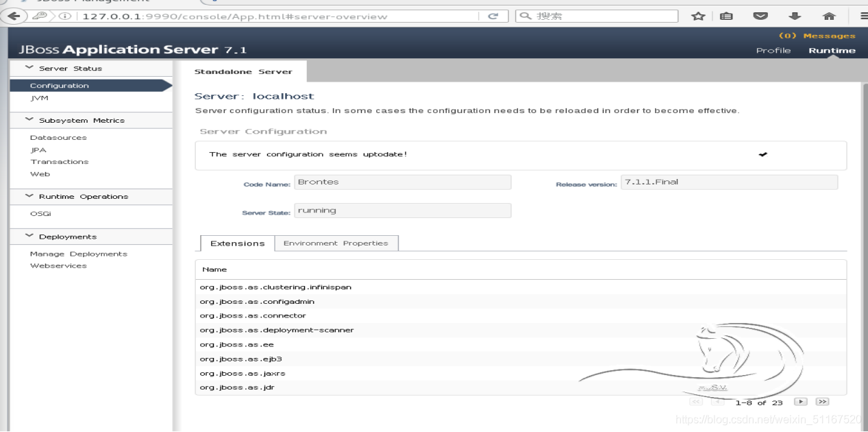Collapse the Deployments section

click(x=29, y=237)
